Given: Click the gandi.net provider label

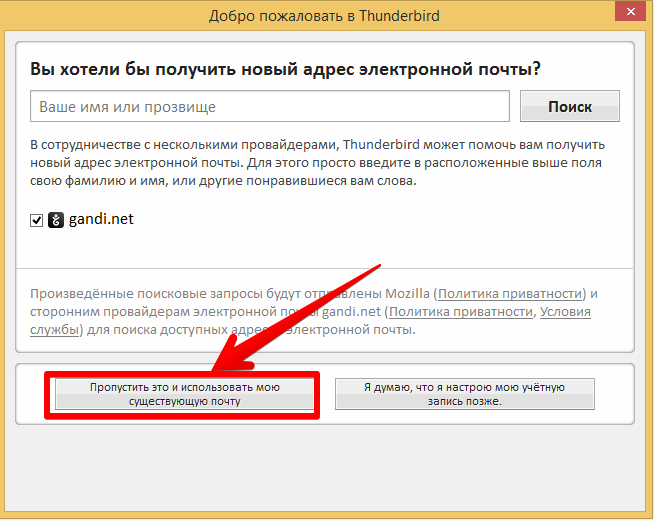Looking at the screenshot, I should pos(101,219).
